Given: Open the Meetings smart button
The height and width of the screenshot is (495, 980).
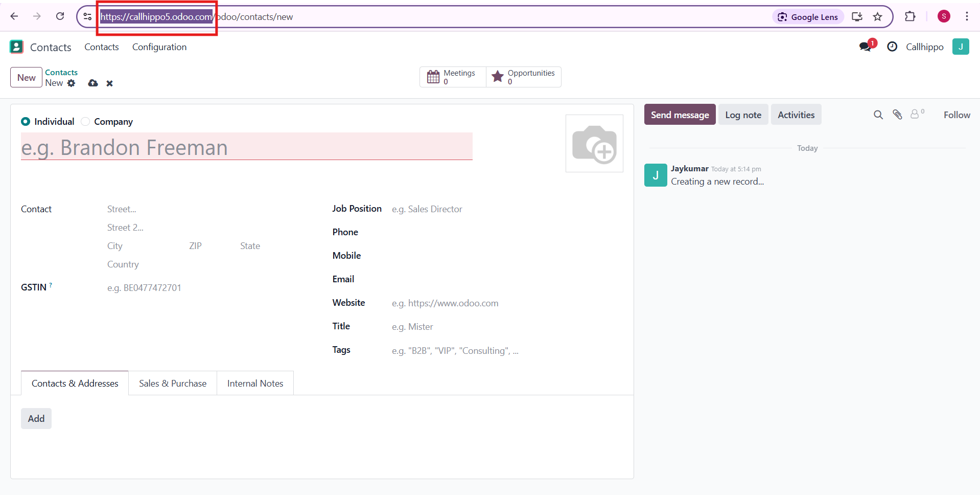Looking at the screenshot, I should point(453,77).
